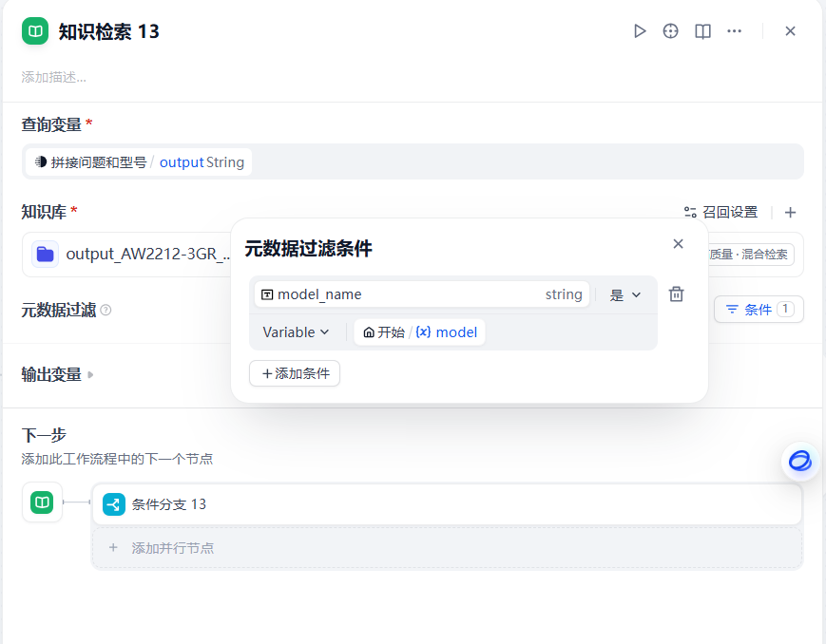Run the 知识检索 node with the play icon
The height and width of the screenshot is (644, 826).
(640, 30)
